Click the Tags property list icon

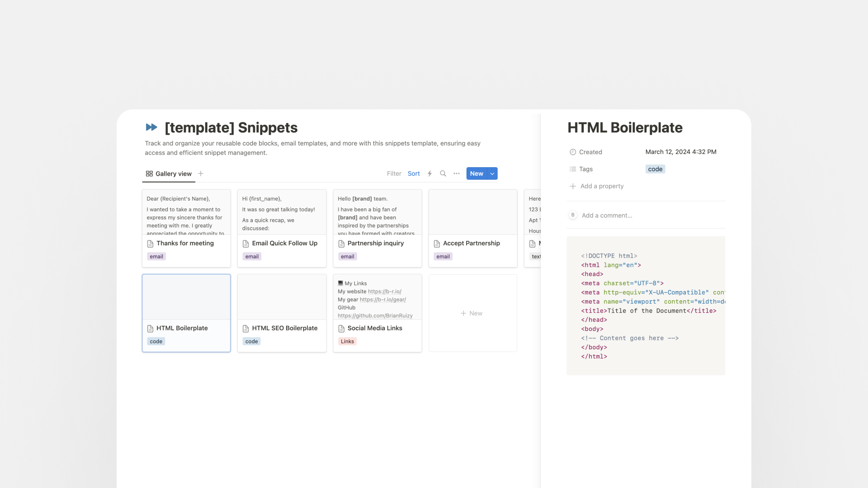[x=573, y=169]
